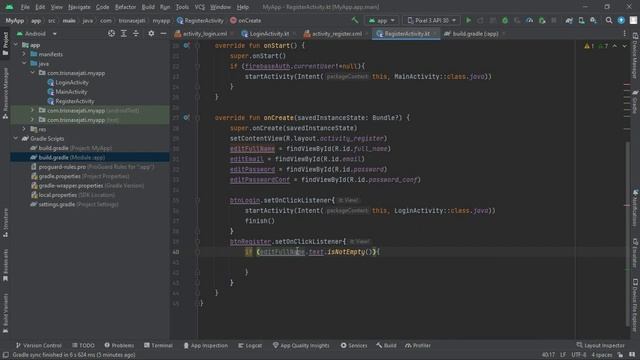Open the Build tool window
The image size is (640, 360).
click(x=386, y=345)
